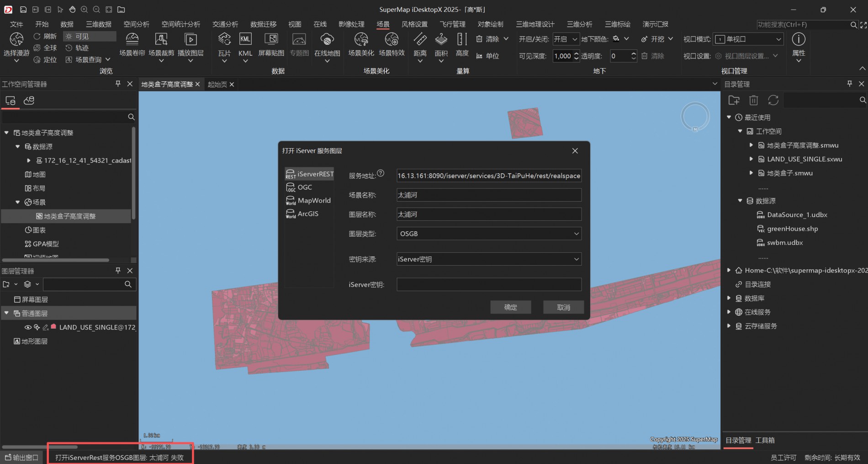This screenshot has width=868, height=464.
Task: Expand the 数据库 tree node
Action: 729,298
